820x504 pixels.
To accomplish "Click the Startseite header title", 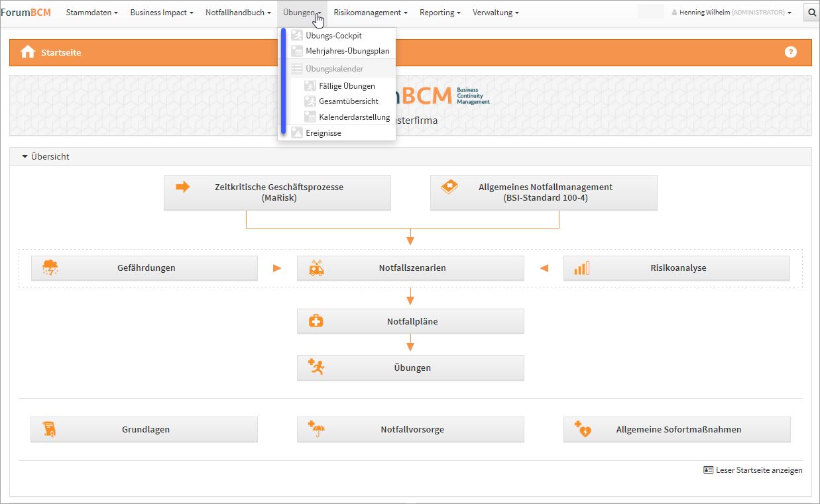I will coord(61,52).
